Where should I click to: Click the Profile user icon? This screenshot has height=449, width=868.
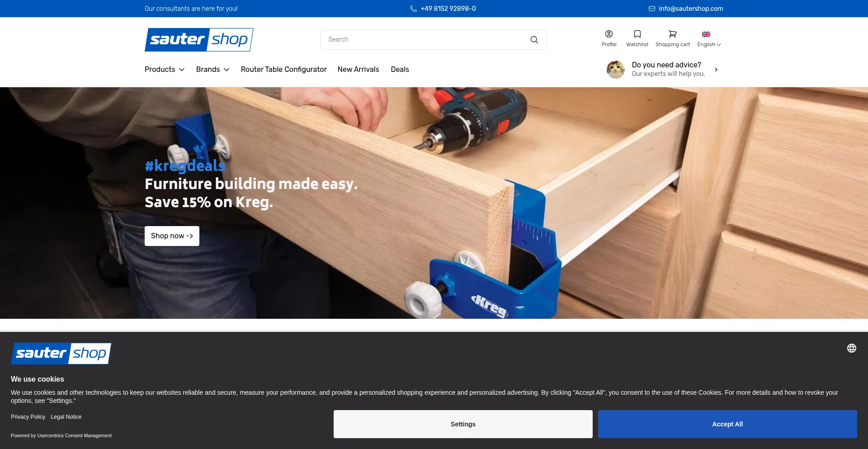coord(609,34)
